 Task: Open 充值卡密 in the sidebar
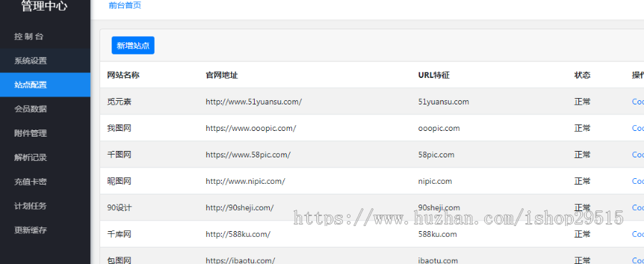(x=45, y=182)
